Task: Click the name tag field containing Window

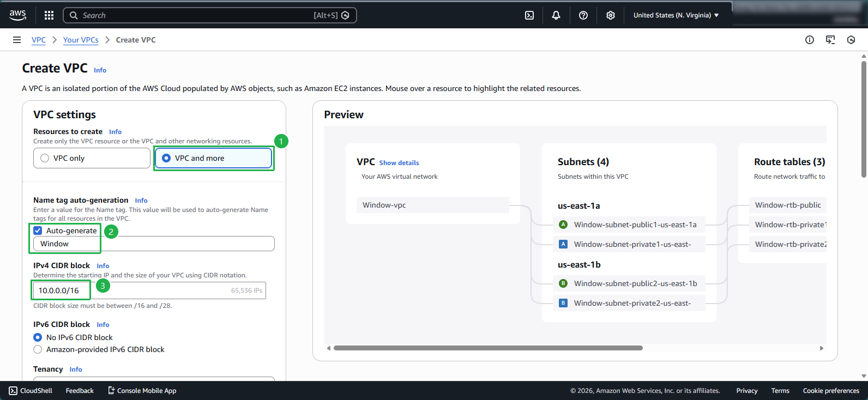Action: (x=154, y=244)
